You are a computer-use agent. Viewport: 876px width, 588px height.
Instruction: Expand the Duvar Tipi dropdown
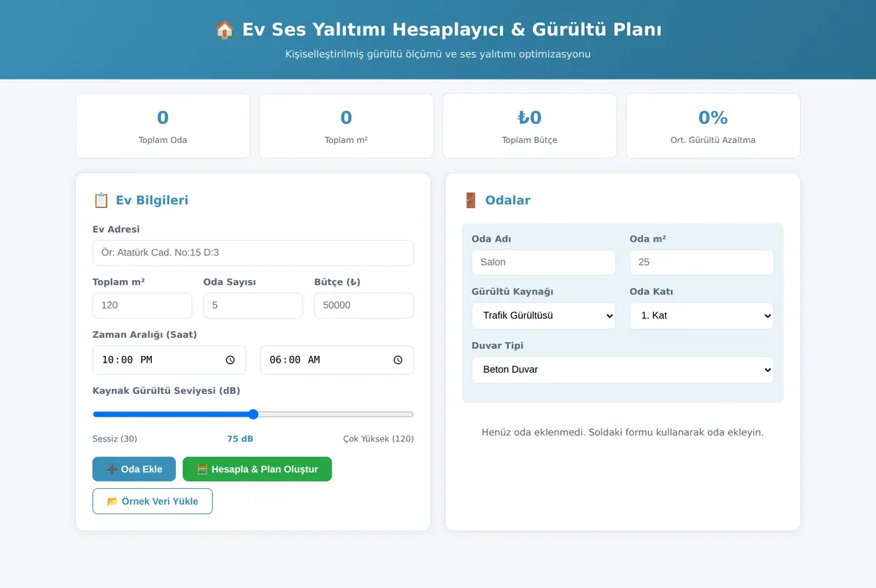[x=623, y=370]
